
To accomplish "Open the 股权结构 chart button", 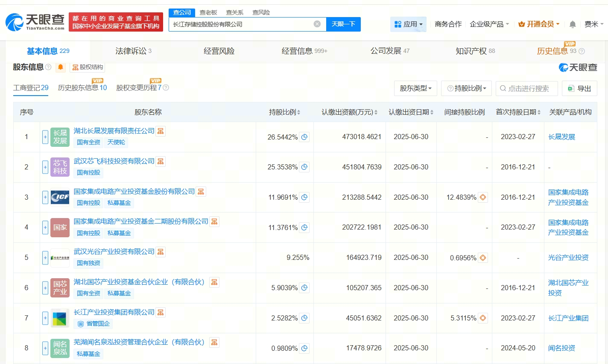I will coord(88,67).
